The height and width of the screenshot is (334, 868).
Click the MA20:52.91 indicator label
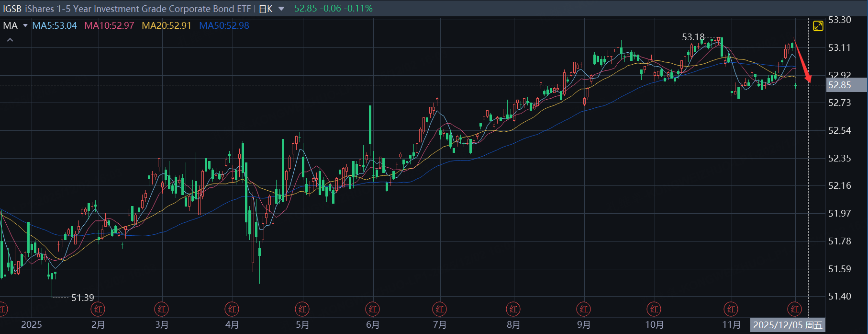(167, 25)
